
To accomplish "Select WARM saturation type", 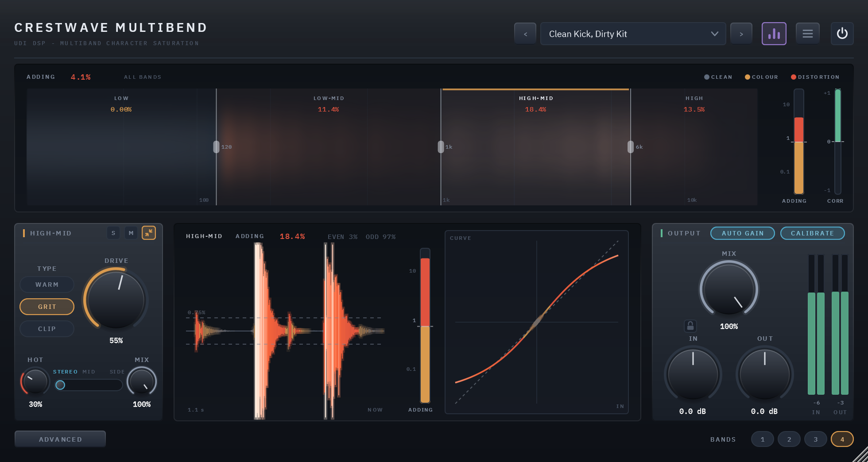I will 47,285.
